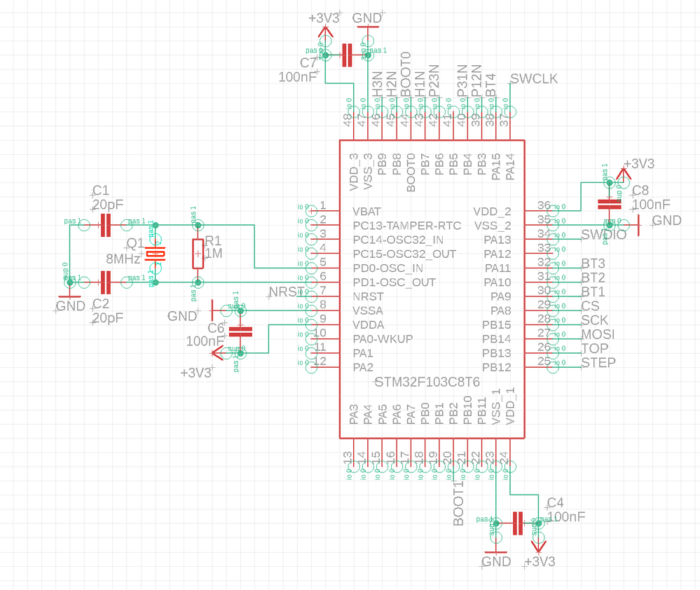700x590 pixels.
Task: Click capacitor C2 20pF symbol
Action: [x=105, y=282]
